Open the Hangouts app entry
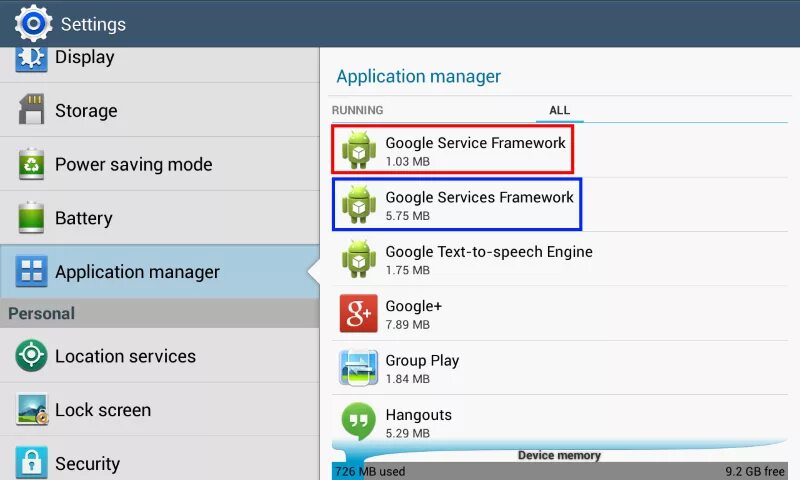 coord(560,420)
